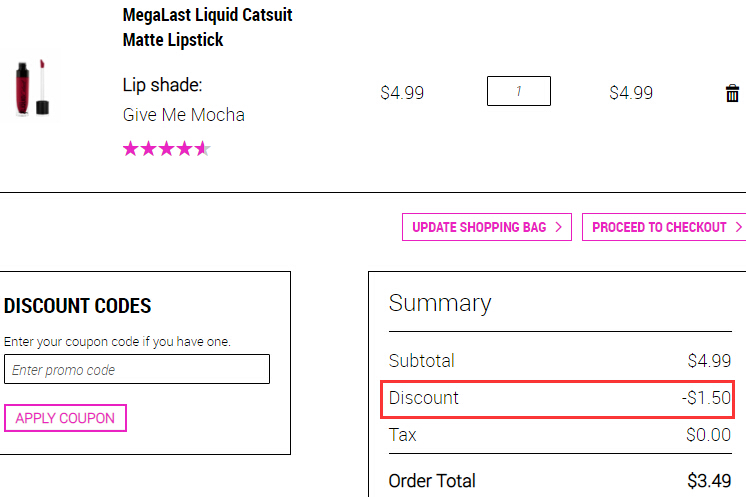Click the Subtotal amount in Summary

pyautogui.click(x=709, y=361)
